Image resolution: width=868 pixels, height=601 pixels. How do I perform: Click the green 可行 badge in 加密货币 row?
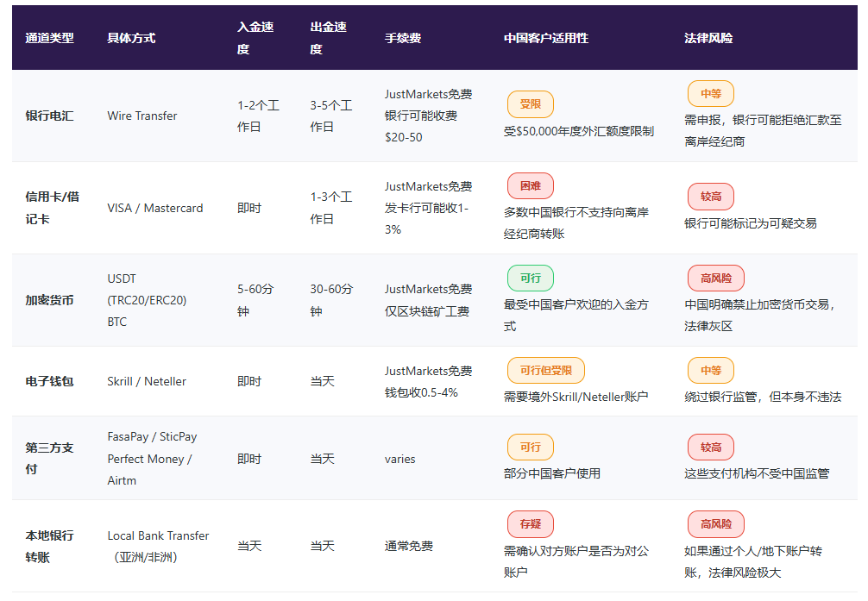click(x=531, y=279)
